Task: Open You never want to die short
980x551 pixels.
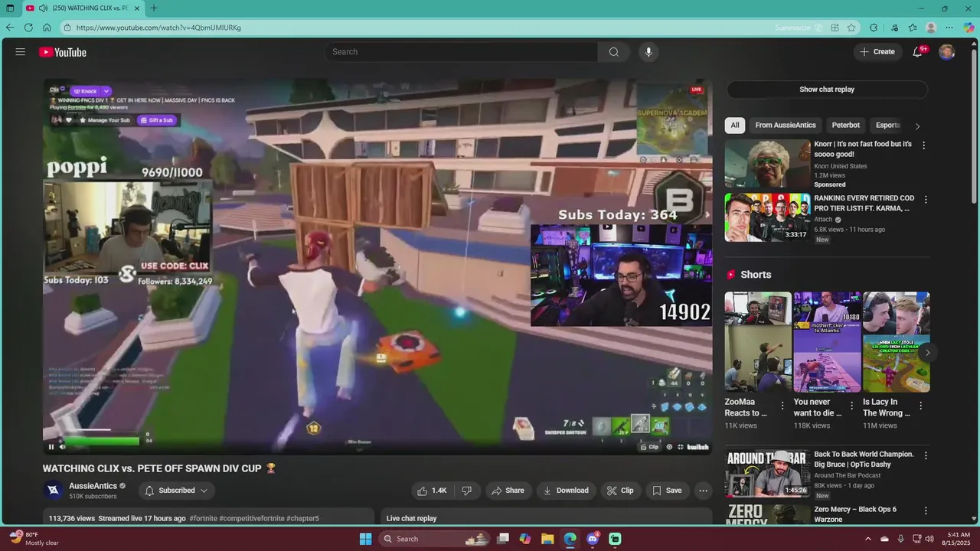Action: point(827,342)
